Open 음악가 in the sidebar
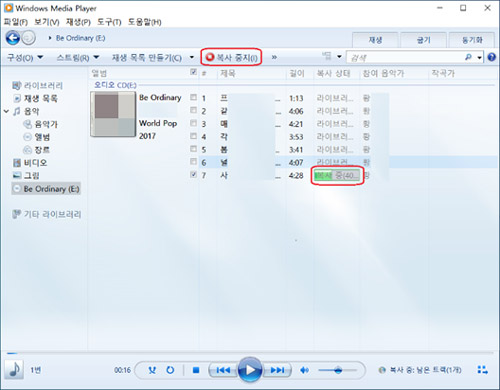 tap(40, 124)
